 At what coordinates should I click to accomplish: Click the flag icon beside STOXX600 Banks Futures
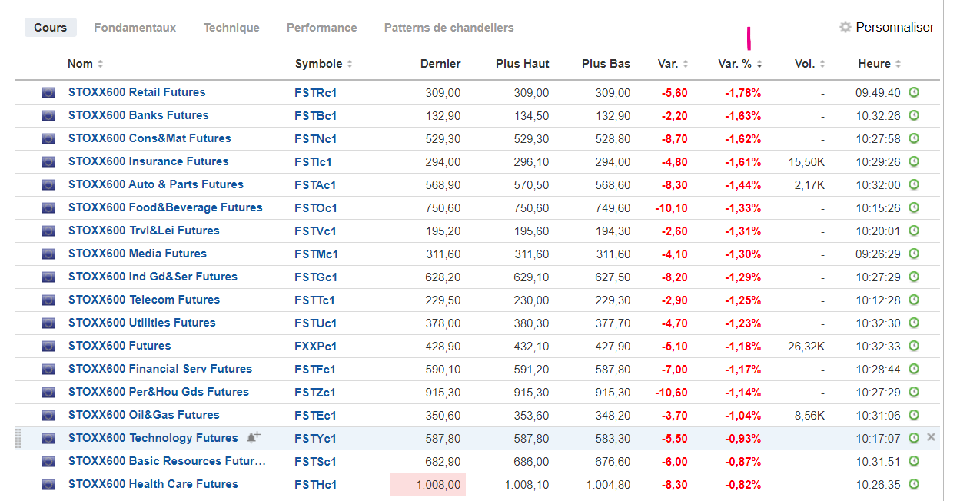[x=48, y=116]
